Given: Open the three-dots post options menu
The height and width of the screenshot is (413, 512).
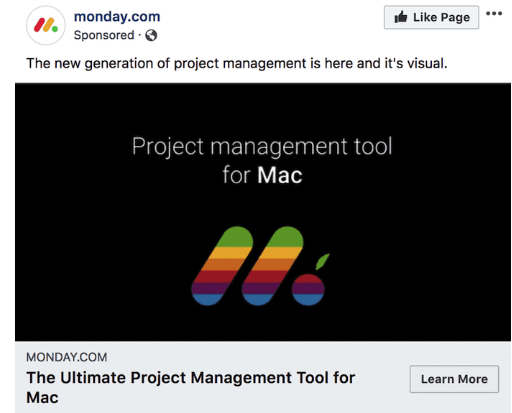Looking at the screenshot, I should tap(494, 14).
